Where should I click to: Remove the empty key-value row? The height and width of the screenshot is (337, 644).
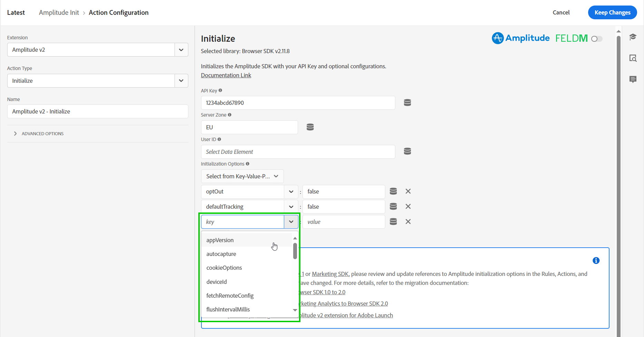point(408,221)
